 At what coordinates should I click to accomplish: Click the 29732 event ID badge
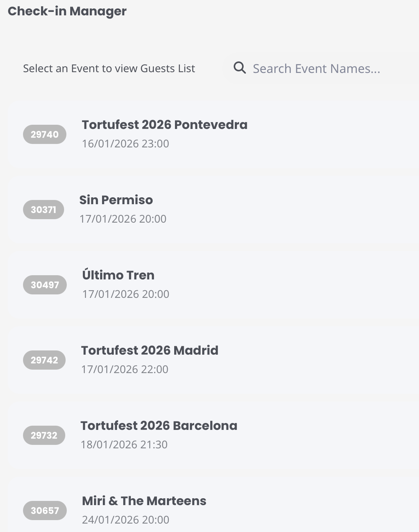tap(44, 435)
